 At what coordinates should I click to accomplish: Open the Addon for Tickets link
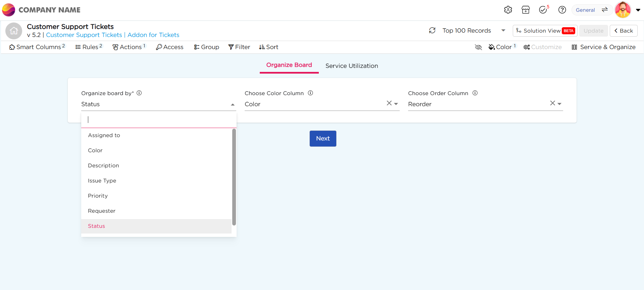coord(153,35)
